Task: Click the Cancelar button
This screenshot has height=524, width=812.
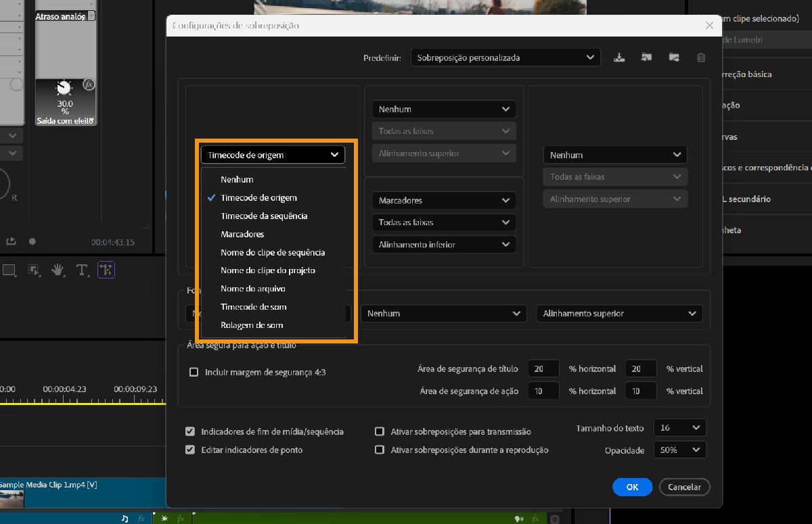Action: point(684,487)
